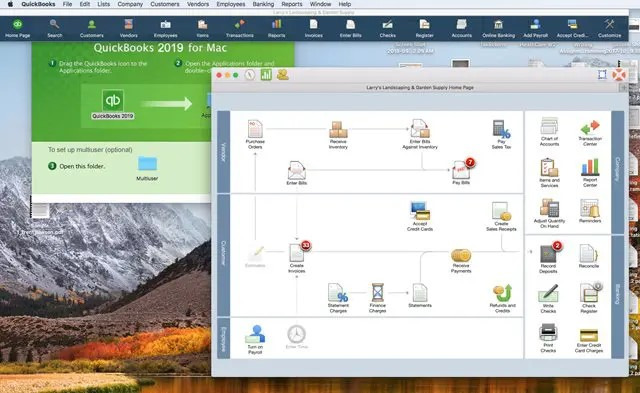Click the Apple menu icon
Image resolution: width=640 pixels, height=393 pixels.
10,4
